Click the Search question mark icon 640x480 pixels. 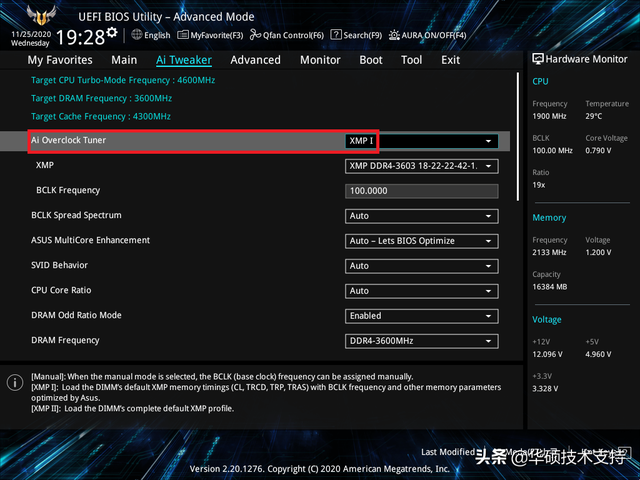(x=336, y=35)
